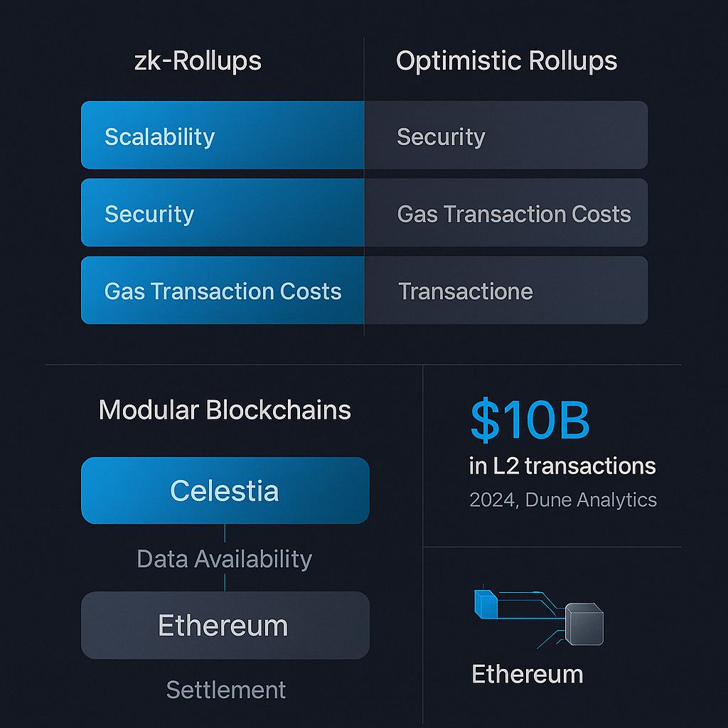Select the Optimistic Rollups column heading
Image resolution: width=728 pixels, height=728 pixels.
[506, 61]
